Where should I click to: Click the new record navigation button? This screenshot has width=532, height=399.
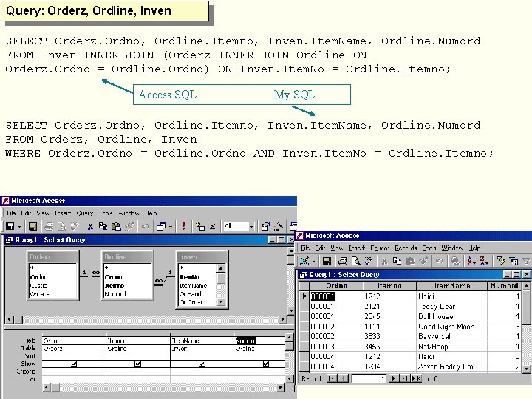[416, 378]
